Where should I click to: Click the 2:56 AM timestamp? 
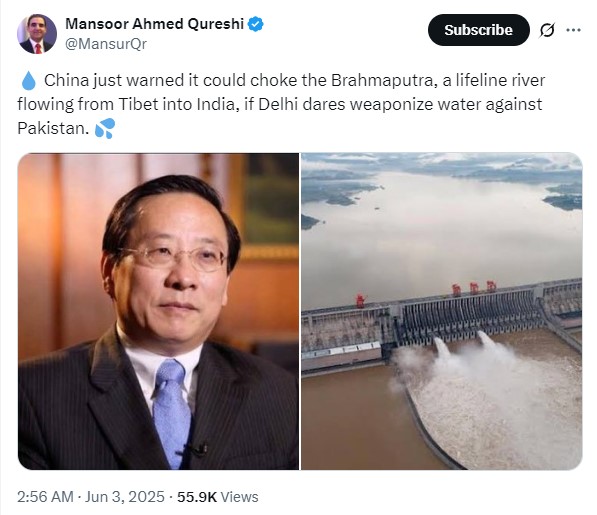(45, 497)
